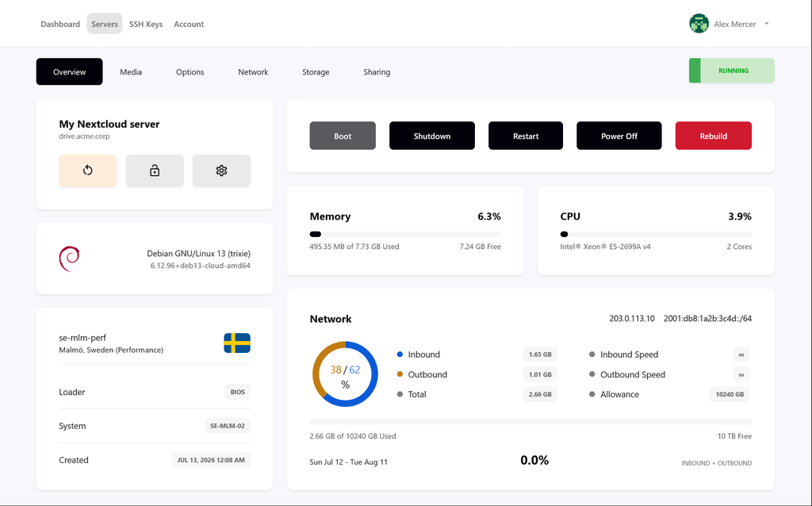Switch to the Options tab
Image resolution: width=812 pixels, height=506 pixels.
tap(190, 72)
